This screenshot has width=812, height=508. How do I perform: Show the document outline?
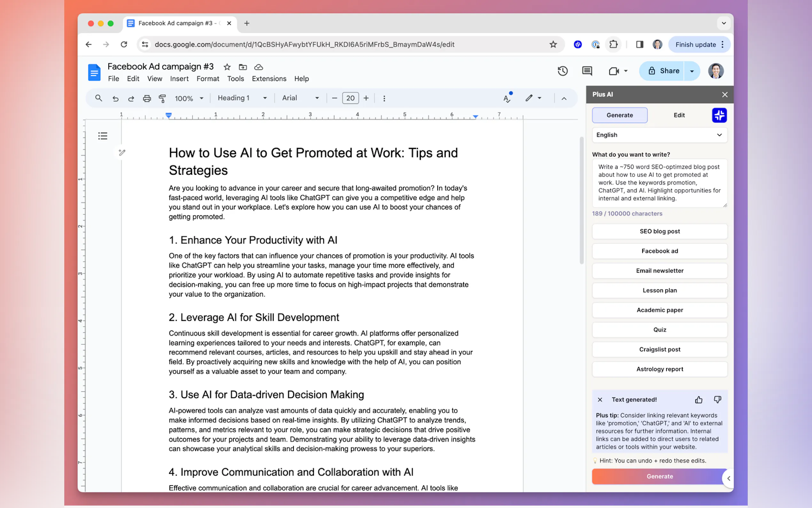coord(103,136)
